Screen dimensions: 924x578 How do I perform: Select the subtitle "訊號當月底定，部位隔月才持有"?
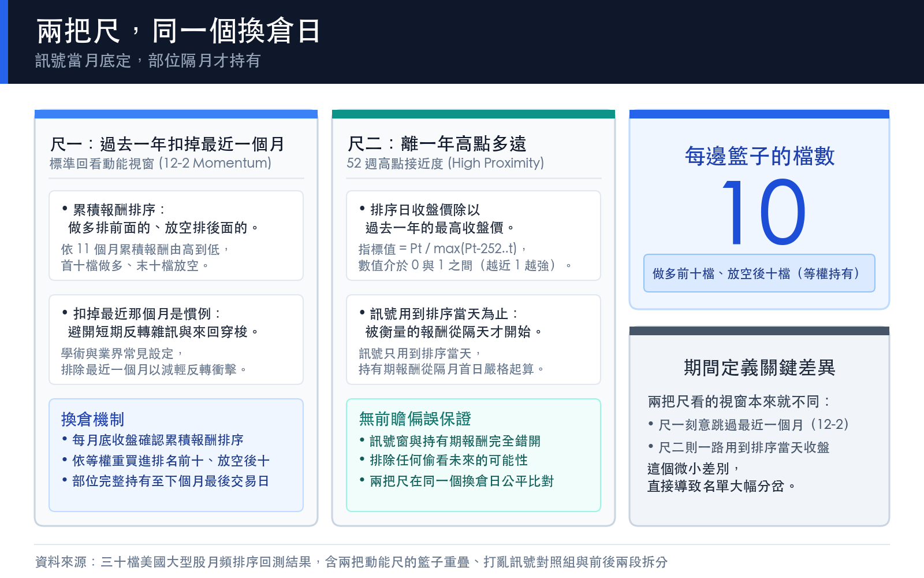[x=148, y=61]
